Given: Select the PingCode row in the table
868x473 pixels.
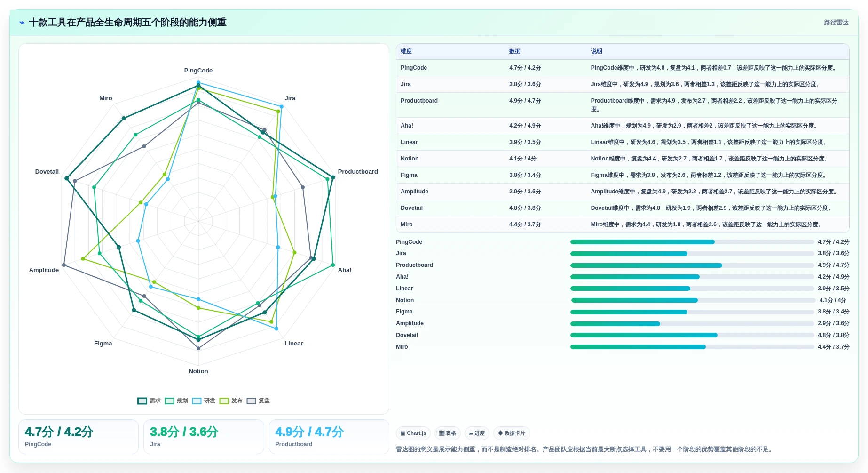Looking at the screenshot, I should (623, 68).
